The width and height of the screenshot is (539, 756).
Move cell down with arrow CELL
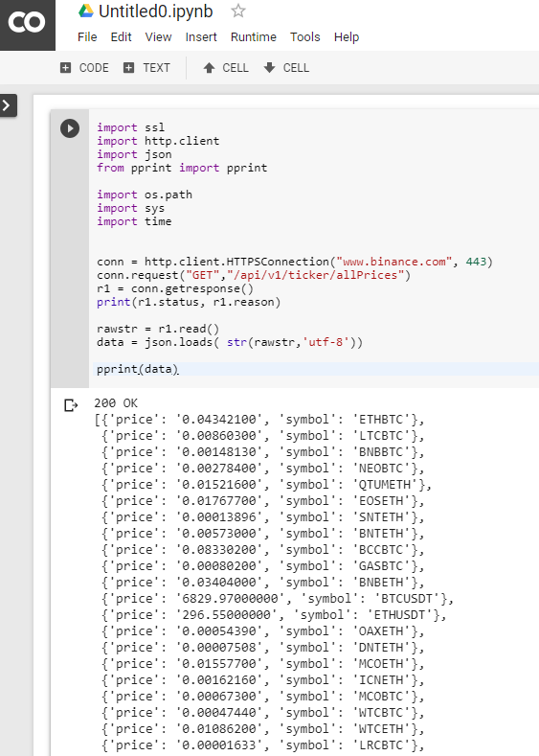click(x=286, y=68)
